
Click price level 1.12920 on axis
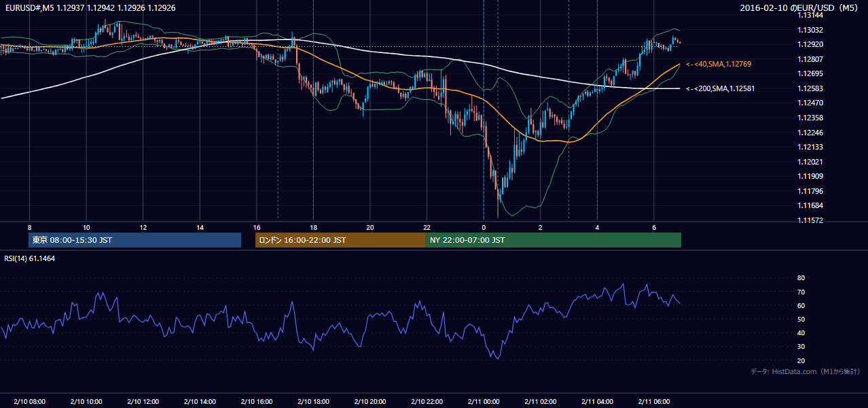point(810,44)
